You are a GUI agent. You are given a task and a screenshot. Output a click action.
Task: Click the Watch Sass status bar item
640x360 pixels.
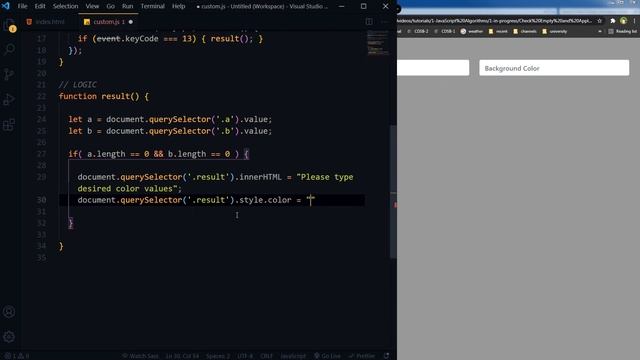coord(140,356)
